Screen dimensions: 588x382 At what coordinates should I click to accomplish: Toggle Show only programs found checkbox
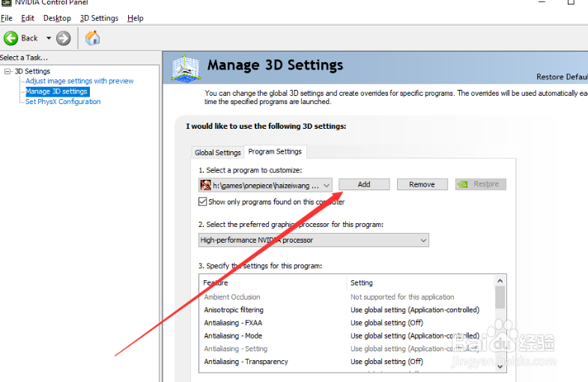(x=202, y=201)
